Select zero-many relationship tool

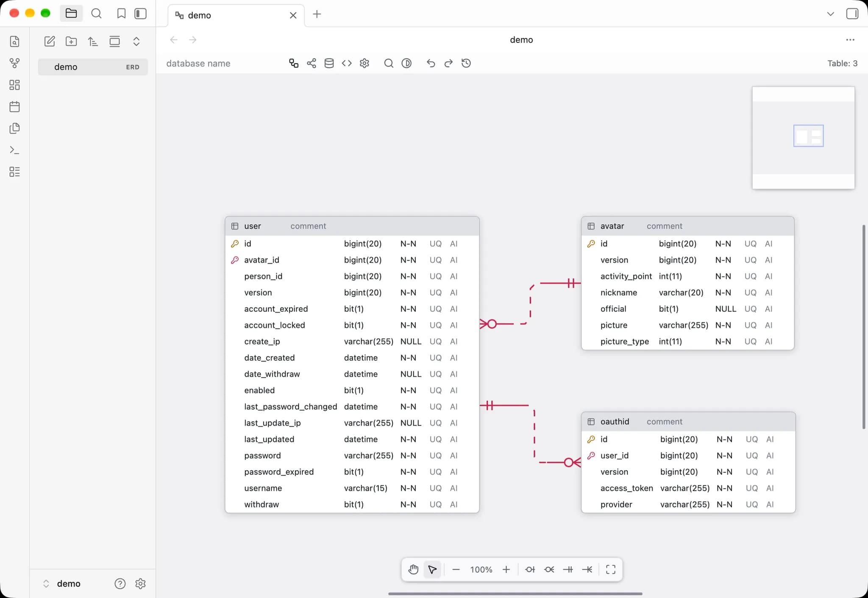pyautogui.click(x=549, y=570)
